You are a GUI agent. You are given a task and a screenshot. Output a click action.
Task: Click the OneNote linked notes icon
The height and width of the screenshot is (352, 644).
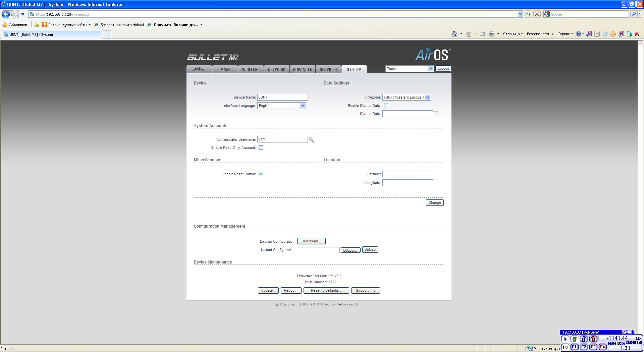[x=621, y=34]
